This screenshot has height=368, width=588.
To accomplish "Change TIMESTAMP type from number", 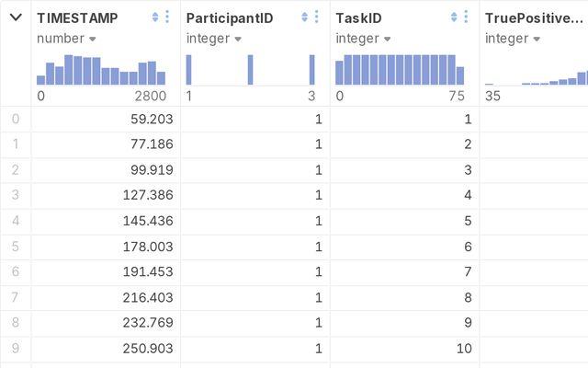I will point(66,39).
